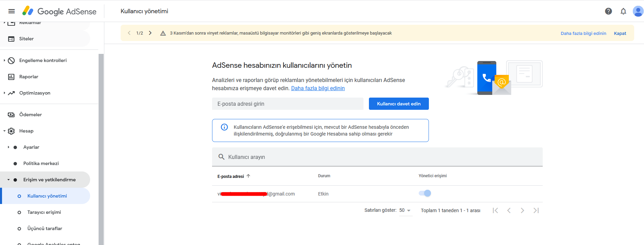
Task: Click the info icon in notice box
Action: (x=224, y=127)
